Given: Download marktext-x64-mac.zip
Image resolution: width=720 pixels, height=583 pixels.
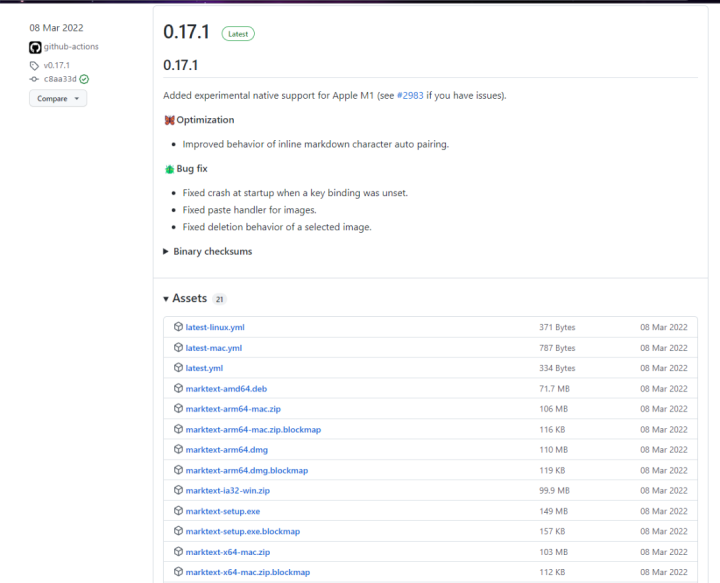Looking at the screenshot, I should coord(228,552).
